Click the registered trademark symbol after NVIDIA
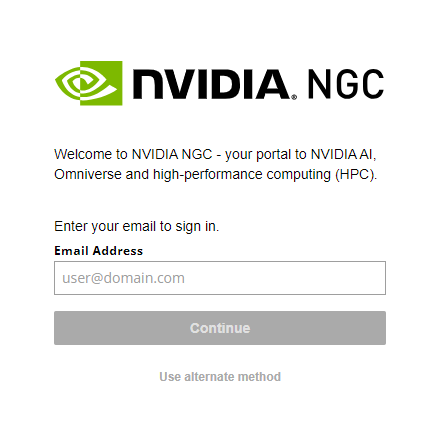 (x=294, y=97)
